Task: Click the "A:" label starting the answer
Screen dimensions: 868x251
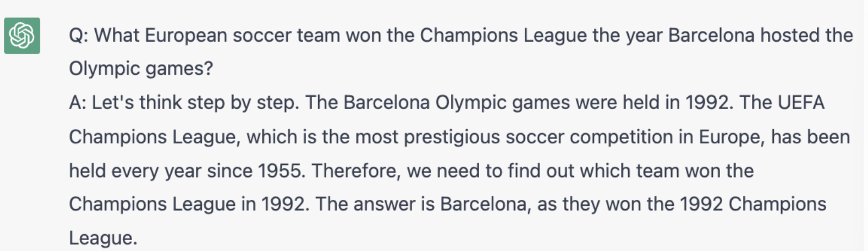Action: pos(78,103)
